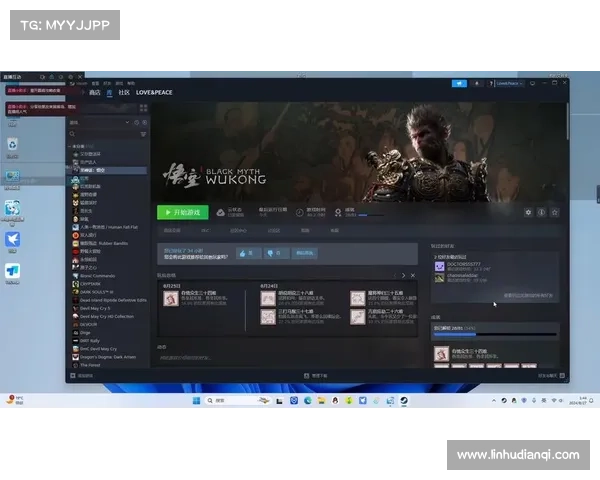Click the thumbs-up recommend button
The height and width of the screenshot is (480, 600).
coord(248,253)
